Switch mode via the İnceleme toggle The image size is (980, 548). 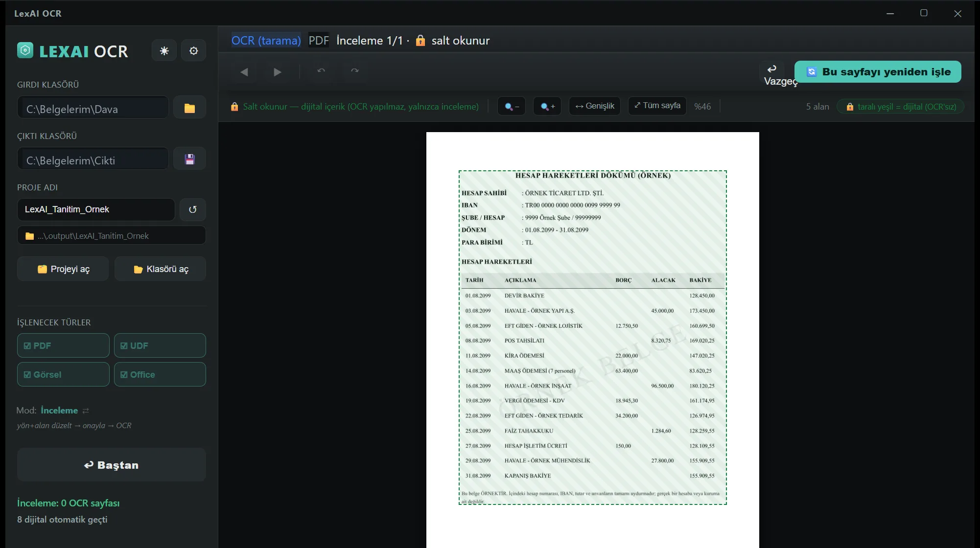pyautogui.click(x=65, y=411)
